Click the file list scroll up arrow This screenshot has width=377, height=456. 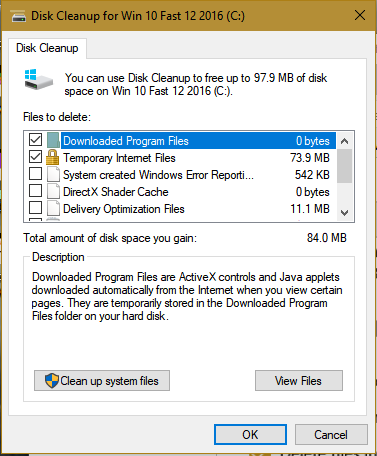[344, 141]
